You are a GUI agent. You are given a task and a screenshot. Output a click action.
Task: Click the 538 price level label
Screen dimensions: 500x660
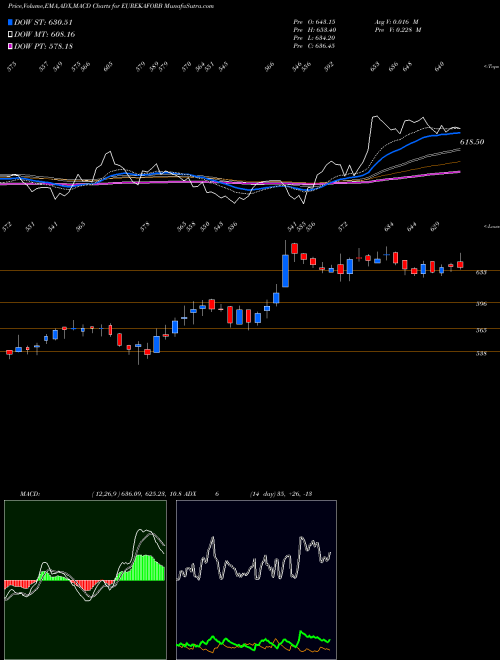pyautogui.click(x=481, y=354)
